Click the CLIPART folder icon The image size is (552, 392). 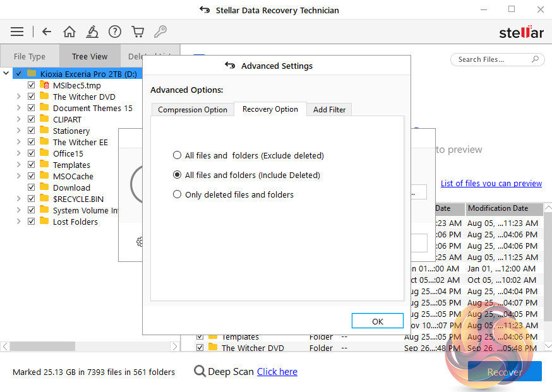pyautogui.click(x=44, y=119)
